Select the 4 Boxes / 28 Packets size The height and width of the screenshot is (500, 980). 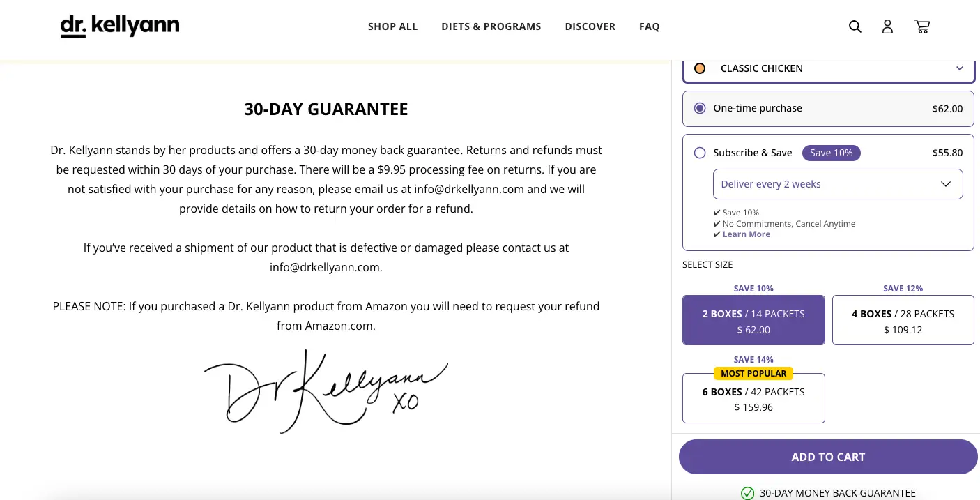pos(903,320)
